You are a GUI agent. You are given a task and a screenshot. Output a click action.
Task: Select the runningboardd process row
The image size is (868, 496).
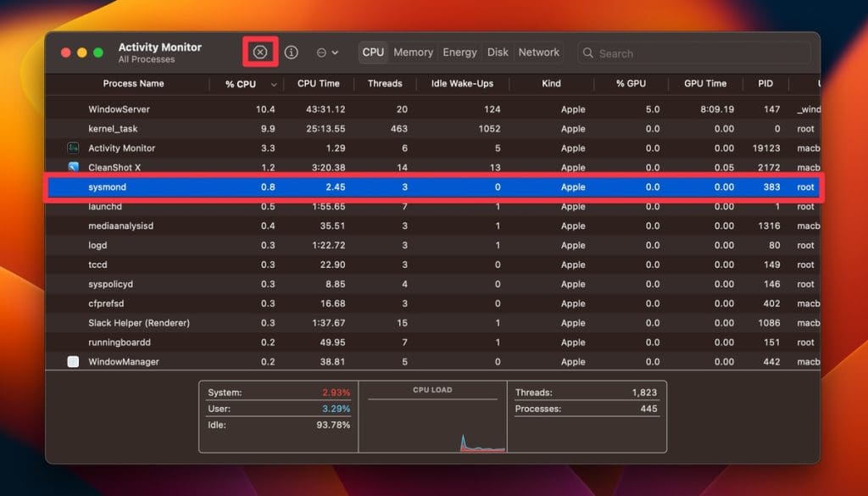point(433,342)
